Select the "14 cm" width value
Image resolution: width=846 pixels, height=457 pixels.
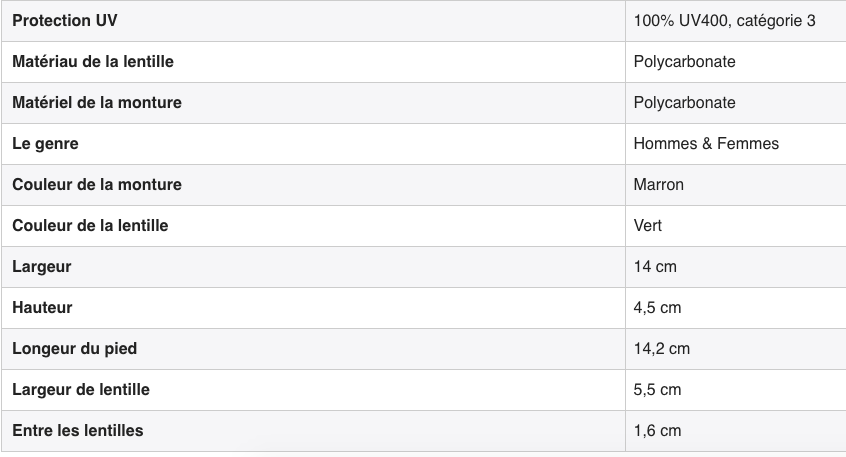point(656,267)
